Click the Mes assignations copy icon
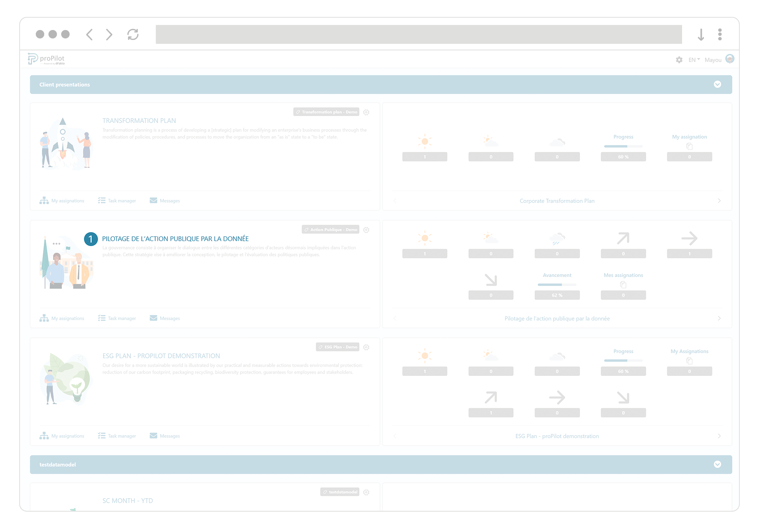 623,284
